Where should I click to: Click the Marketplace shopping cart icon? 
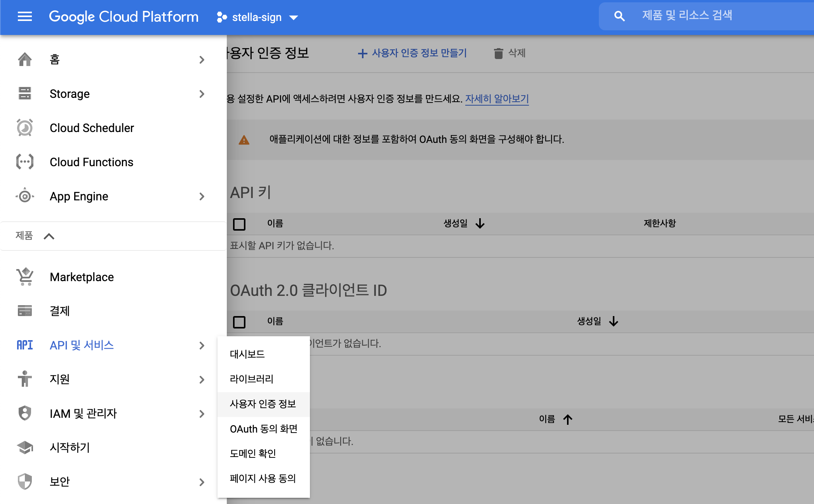pyautogui.click(x=25, y=277)
